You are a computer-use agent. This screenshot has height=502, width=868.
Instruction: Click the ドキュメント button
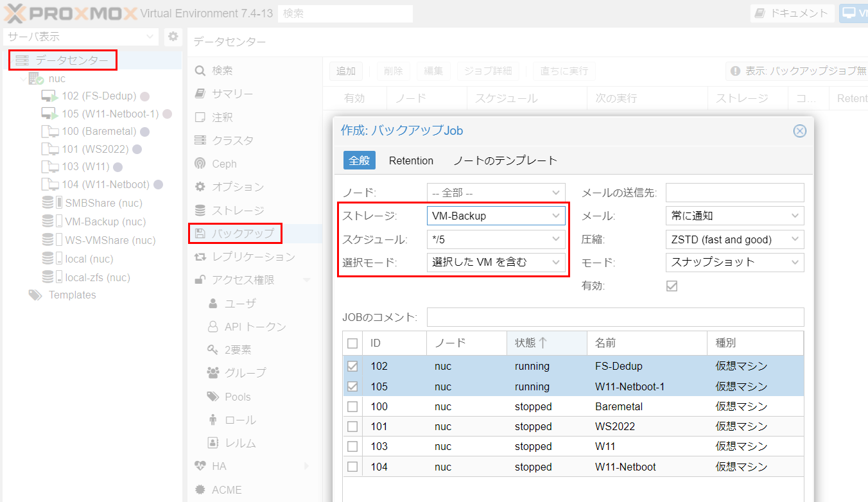coord(792,13)
